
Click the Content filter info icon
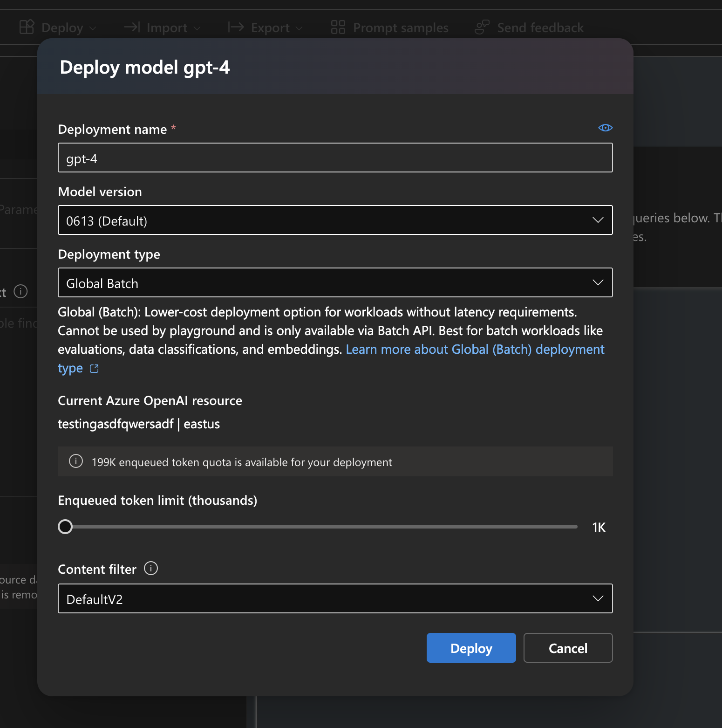pos(151,568)
